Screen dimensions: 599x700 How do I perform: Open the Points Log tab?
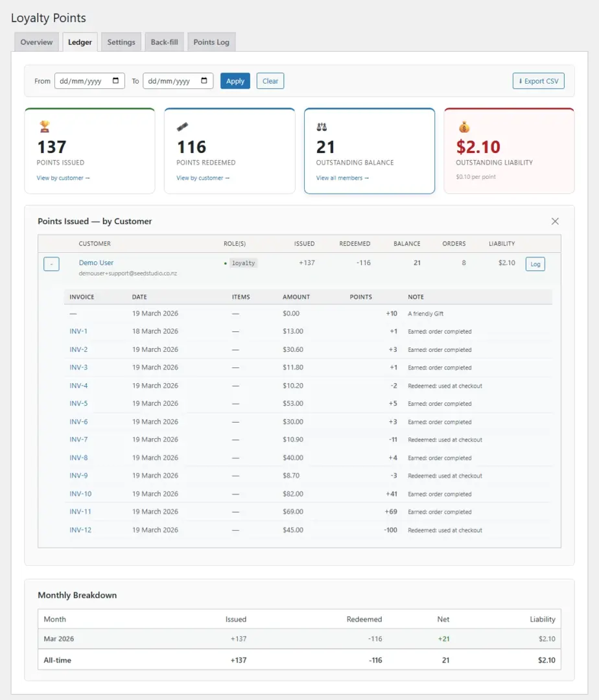(211, 42)
